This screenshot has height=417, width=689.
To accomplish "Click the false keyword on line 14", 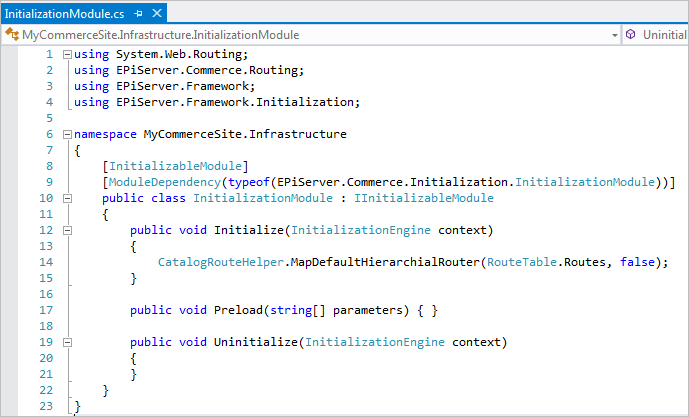I will [x=637, y=262].
